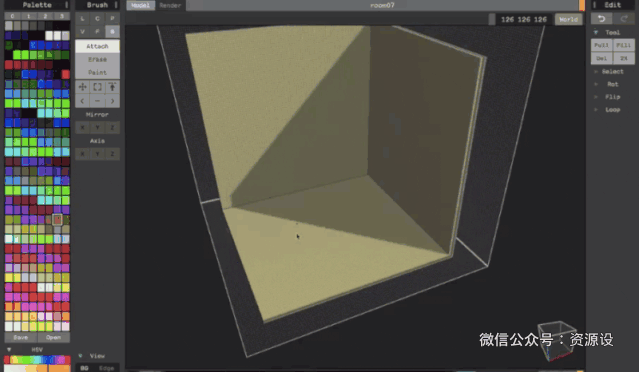Click the left arrow brush button
Screen dimensions: 639x372
point(82,101)
